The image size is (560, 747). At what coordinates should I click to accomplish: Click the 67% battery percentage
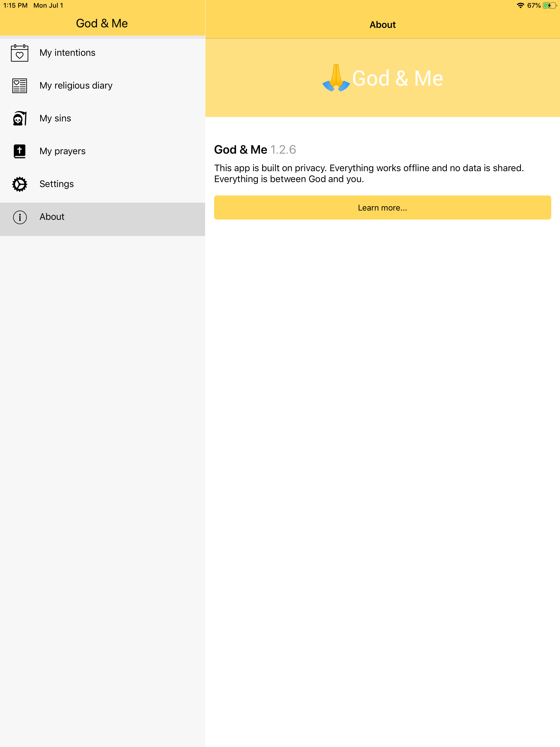point(534,5)
